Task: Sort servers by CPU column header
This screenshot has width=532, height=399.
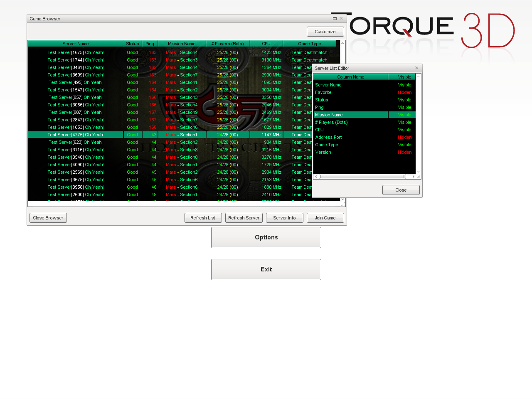Action: [x=266, y=44]
